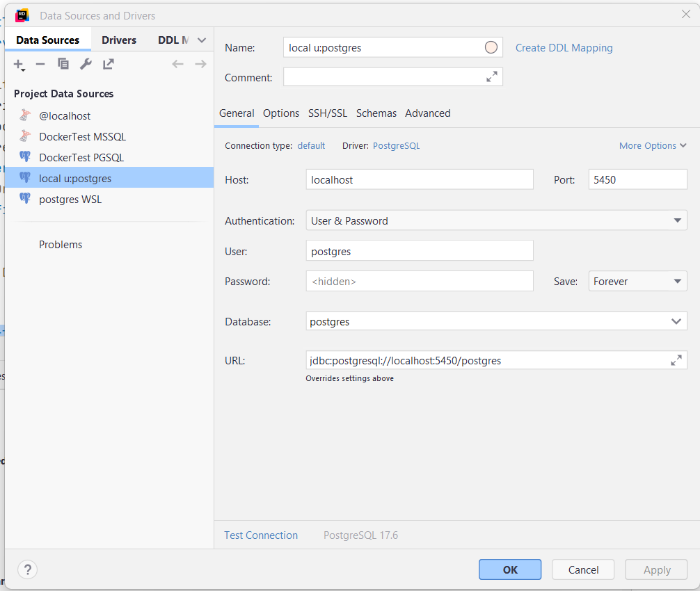Click the Test Connection link
This screenshot has height=591, width=700.
(x=261, y=535)
